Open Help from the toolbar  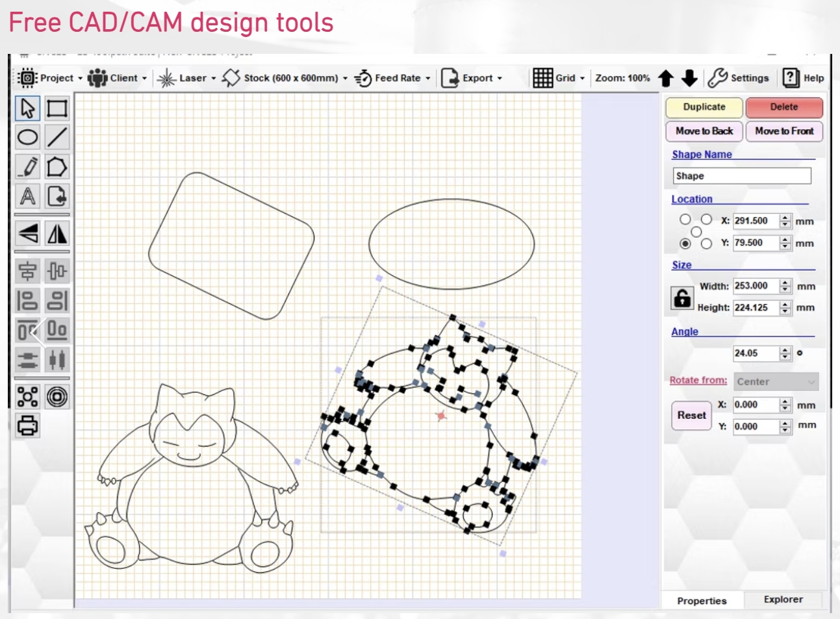(803, 78)
